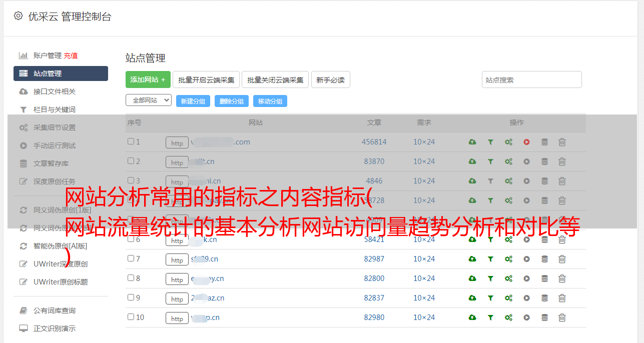Image resolution: width=644 pixels, height=343 pixels.
Task: Click the green filter icon in row 1
Action: 490,142
